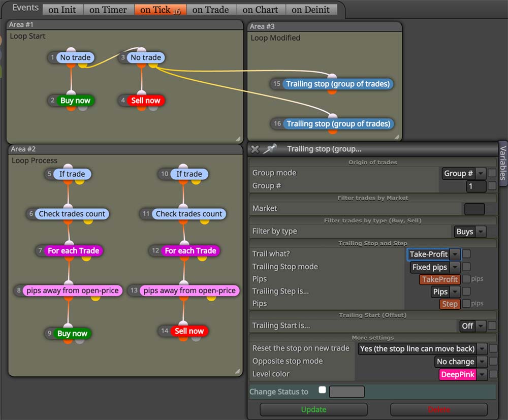Open the Opposite stop mode dropdown

click(x=460, y=362)
